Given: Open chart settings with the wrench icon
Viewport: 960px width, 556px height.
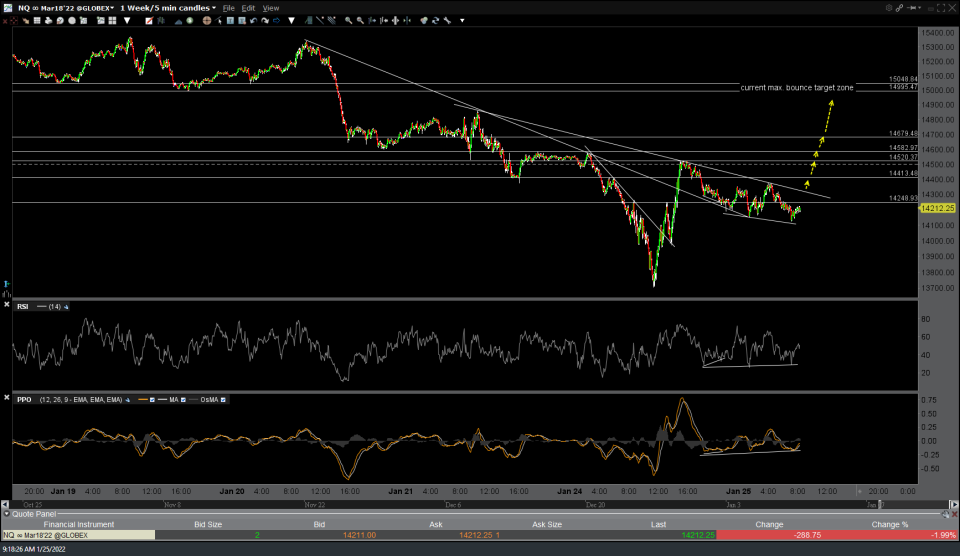Looking at the screenshot, I should tap(447, 20).
